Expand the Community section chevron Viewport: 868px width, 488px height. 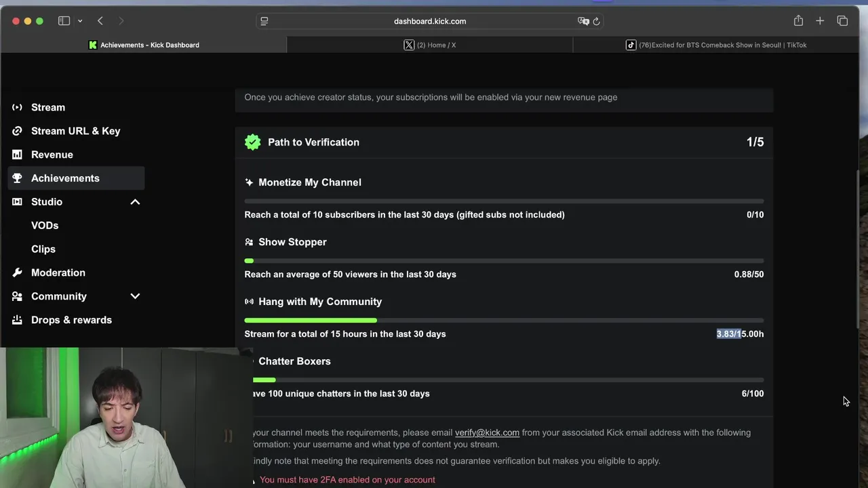coord(135,296)
